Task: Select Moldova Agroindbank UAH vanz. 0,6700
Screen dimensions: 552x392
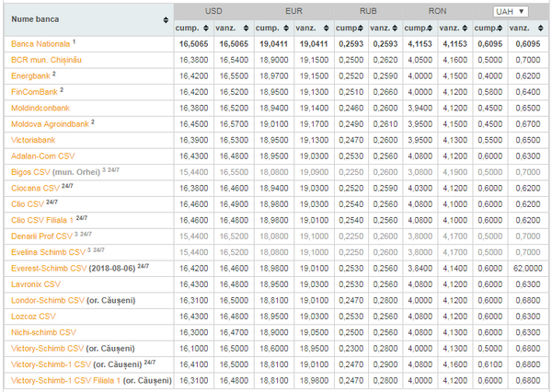Action: pyautogui.click(x=528, y=124)
